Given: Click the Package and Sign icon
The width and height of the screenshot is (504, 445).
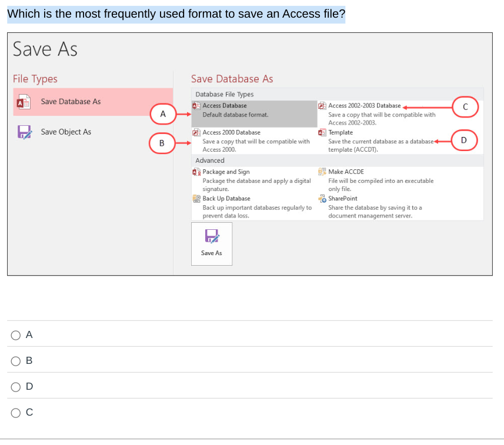Looking at the screenshot, I should pyautogui.click(x=196, y=172).
